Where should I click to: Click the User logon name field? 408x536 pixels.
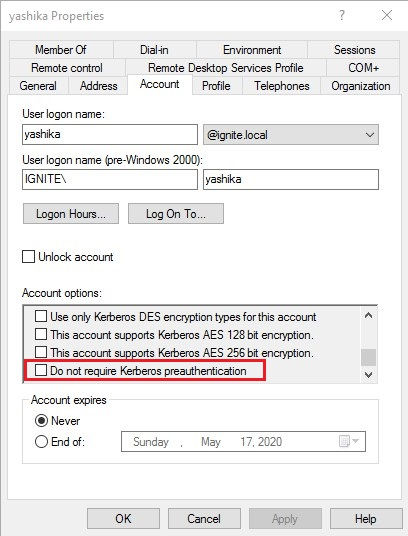(110, 134)
